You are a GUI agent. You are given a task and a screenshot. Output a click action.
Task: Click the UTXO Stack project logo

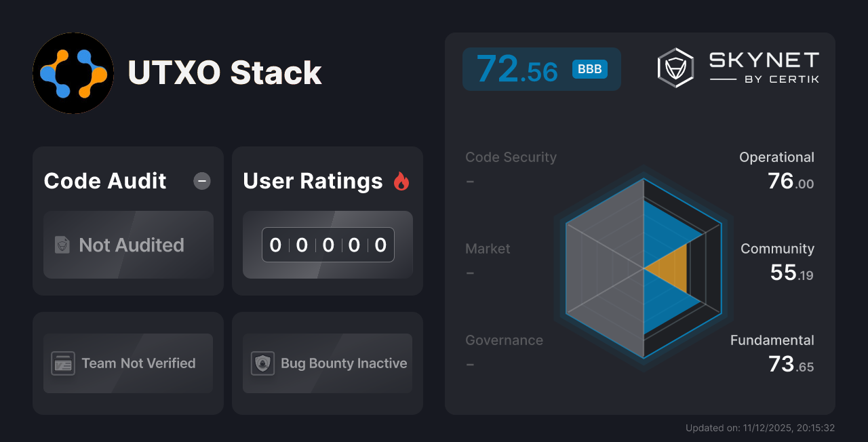(x=73, y=73)
